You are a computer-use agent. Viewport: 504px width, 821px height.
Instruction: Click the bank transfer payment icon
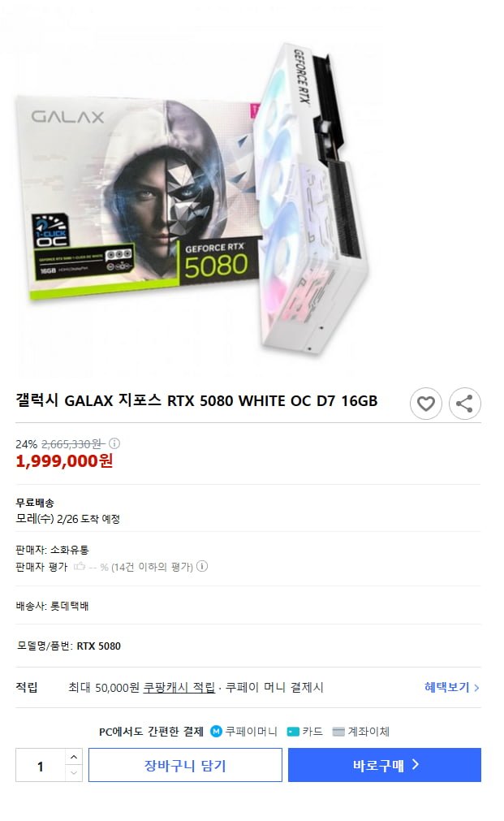click(338, 732)
